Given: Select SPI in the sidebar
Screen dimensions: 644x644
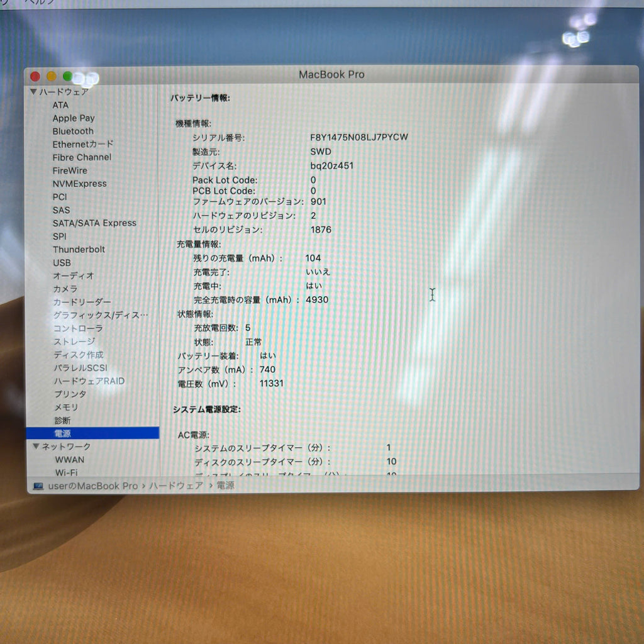Looking at the screenshot, I should pos(60,236).
